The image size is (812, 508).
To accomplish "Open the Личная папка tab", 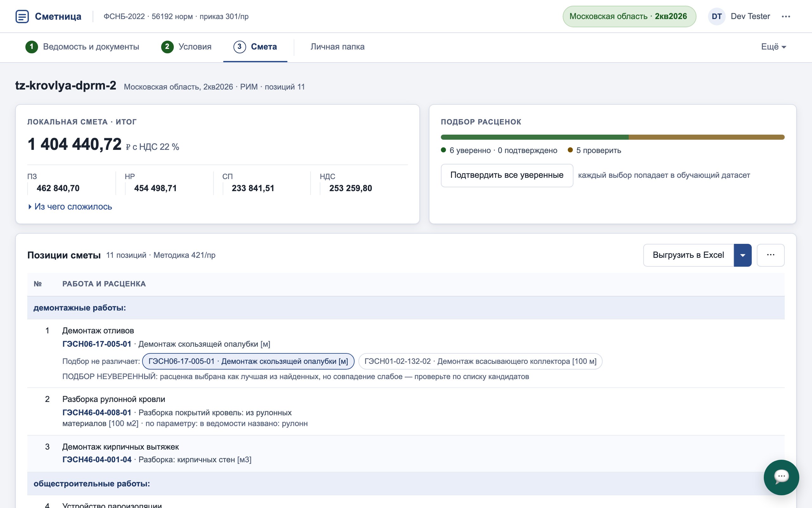I will coord(337,47).
